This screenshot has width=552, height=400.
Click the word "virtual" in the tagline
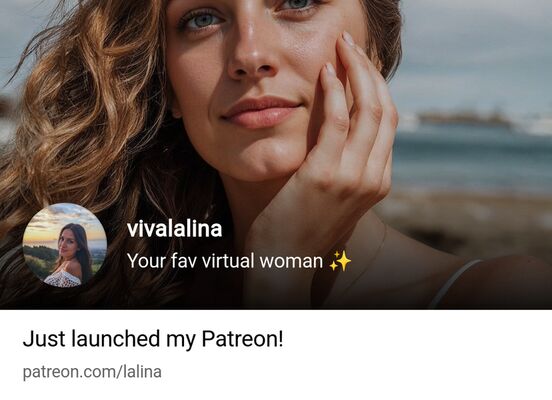[228, 261]
